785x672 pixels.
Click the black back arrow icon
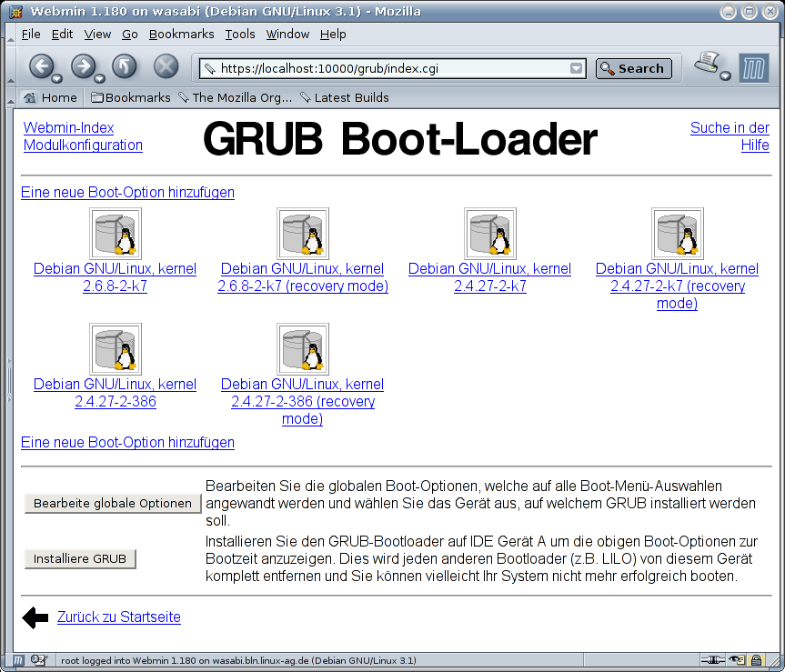pos(35,617)
